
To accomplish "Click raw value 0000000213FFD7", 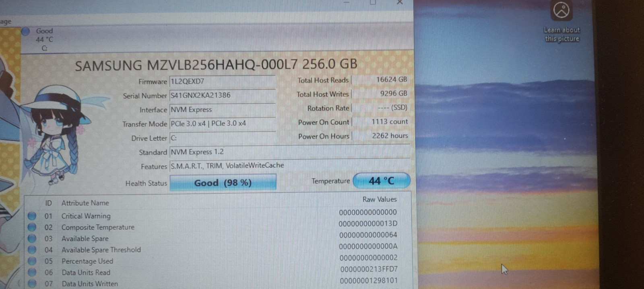I will coord(369,269).
